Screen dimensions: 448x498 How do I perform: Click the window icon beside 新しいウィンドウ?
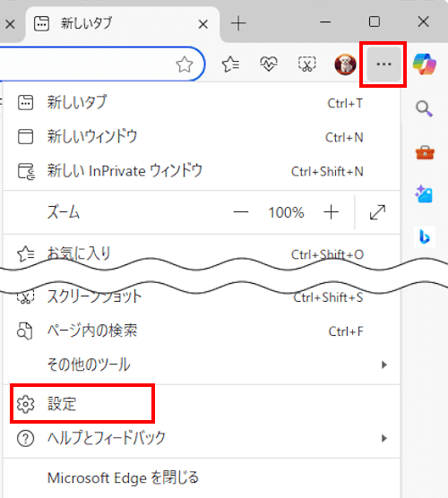pos(25,136)
